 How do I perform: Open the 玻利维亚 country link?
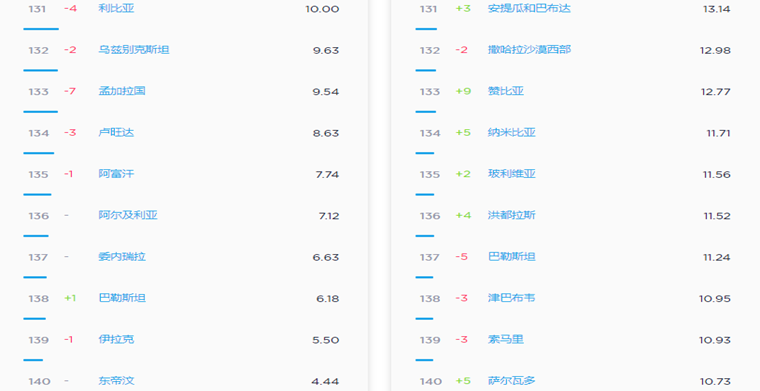512,174
